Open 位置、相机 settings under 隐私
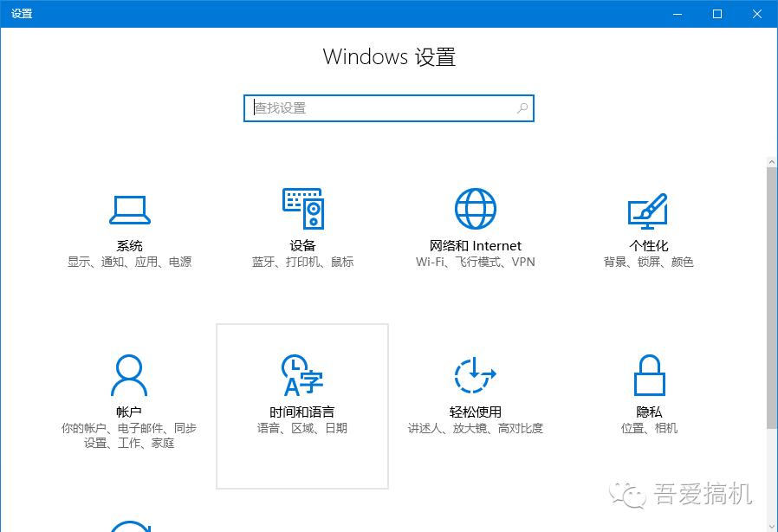The height and width of the screenshot is (532, 778). (x=648, y=427)
